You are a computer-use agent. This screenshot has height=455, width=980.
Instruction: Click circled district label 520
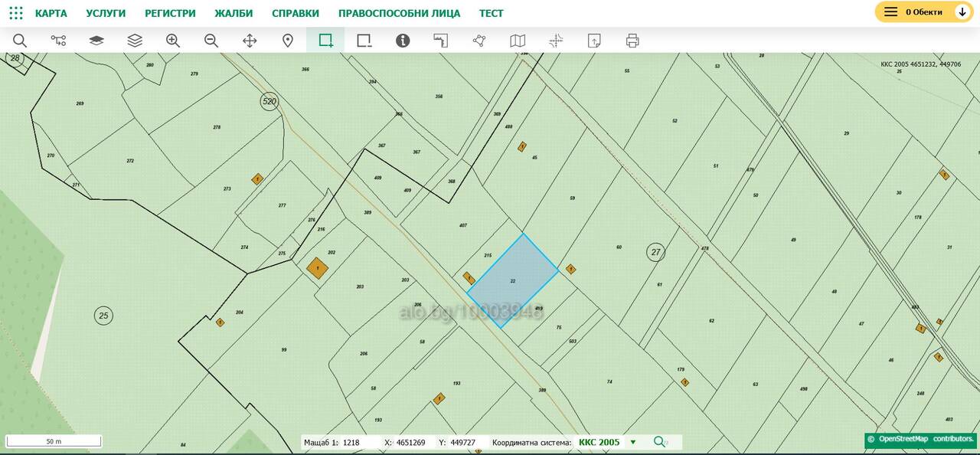click(x=269, y=101)
